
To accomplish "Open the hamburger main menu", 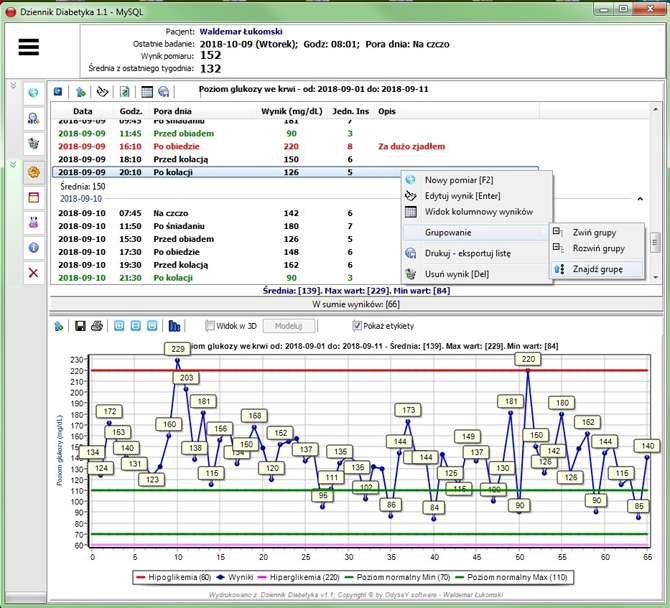I will point(29,47).
